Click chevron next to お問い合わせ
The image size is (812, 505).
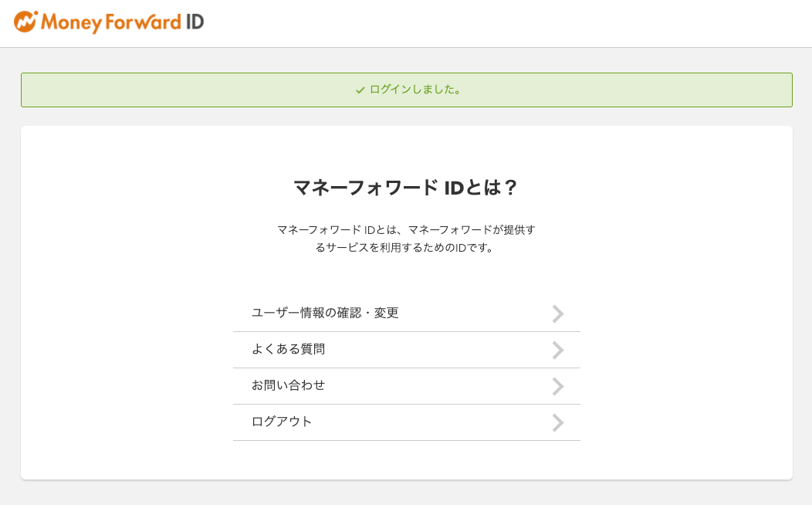(558, 386)
